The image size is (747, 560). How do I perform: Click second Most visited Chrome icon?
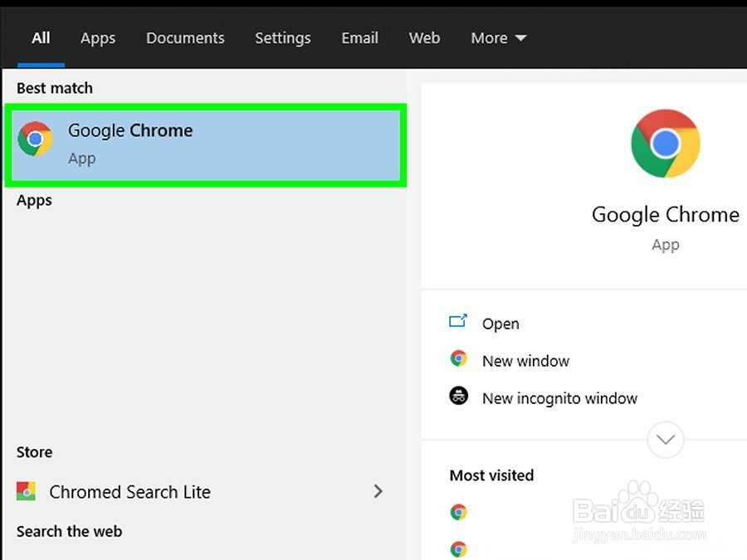tap(458, 548)
